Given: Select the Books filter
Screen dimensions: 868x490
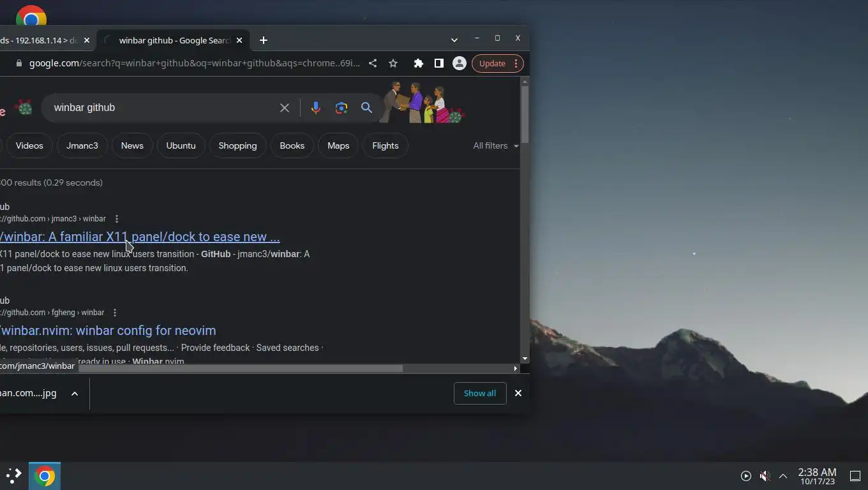Looking at the screenshot, I should pos(292,145).
